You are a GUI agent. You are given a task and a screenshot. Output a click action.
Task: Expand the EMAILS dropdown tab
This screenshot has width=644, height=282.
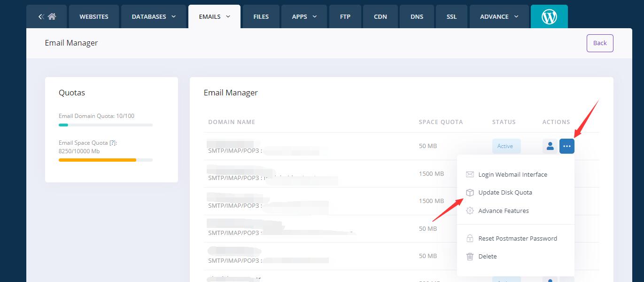pos(214,16)
